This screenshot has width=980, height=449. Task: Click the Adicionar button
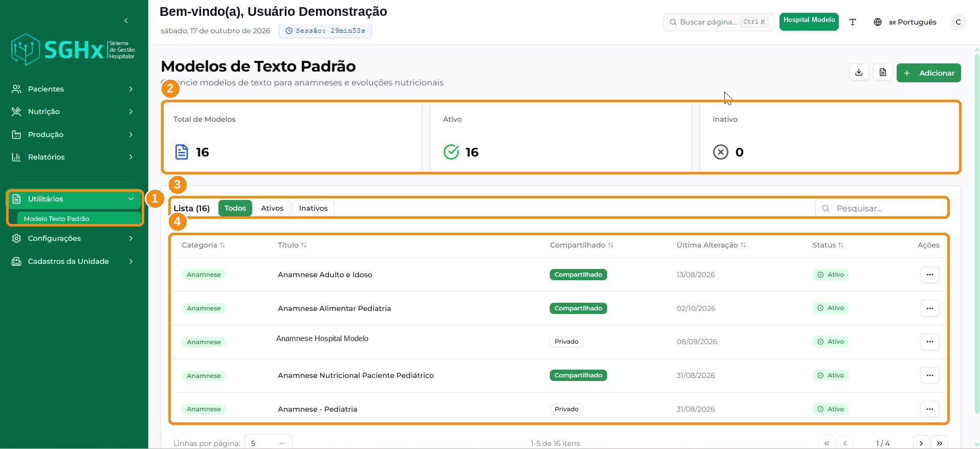point(929,73)
